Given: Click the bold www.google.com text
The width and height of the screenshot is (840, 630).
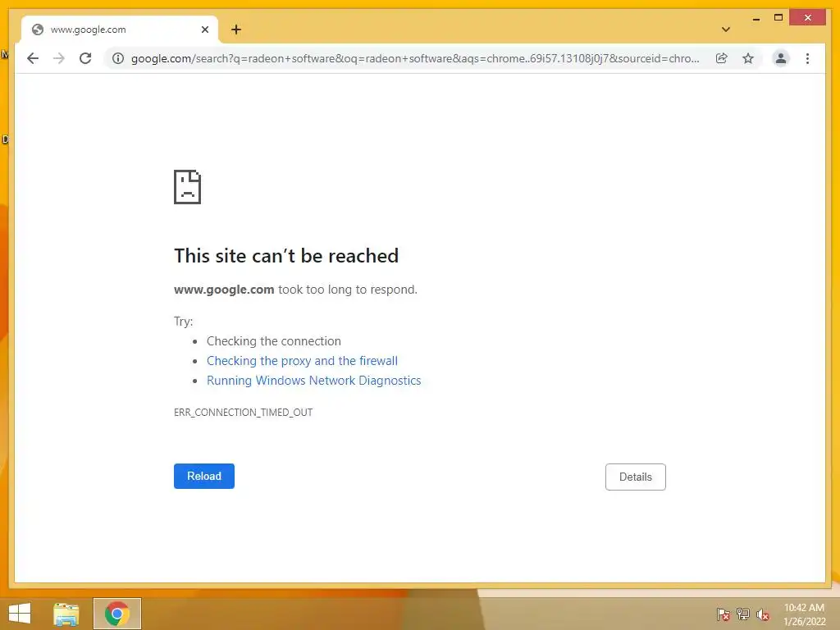Looking at the screenshot, I should point(224,290).
